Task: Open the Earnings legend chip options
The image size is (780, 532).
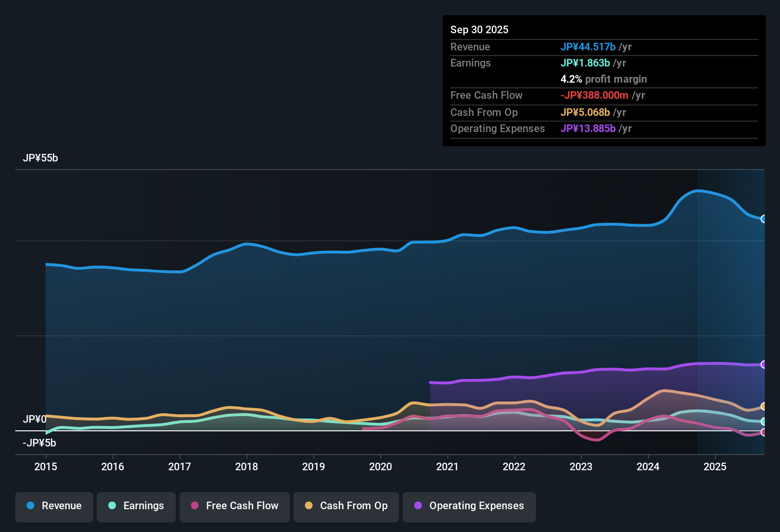Action: [136, 506]
